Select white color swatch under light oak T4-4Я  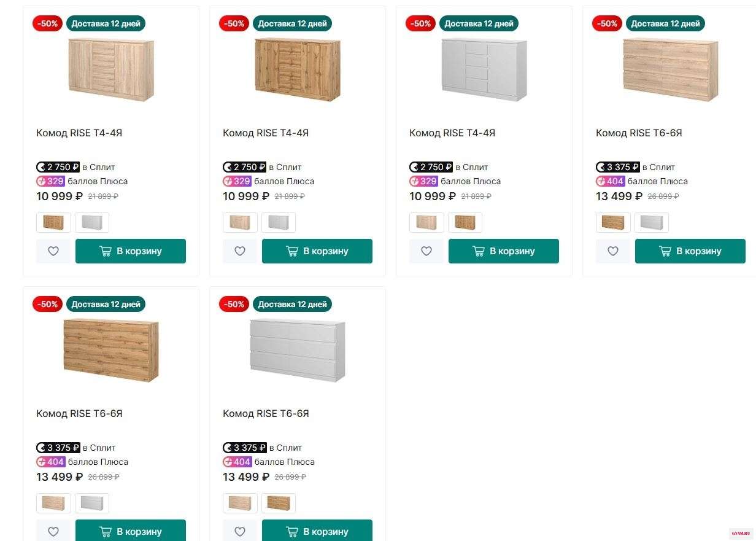(x=92, y=222)
